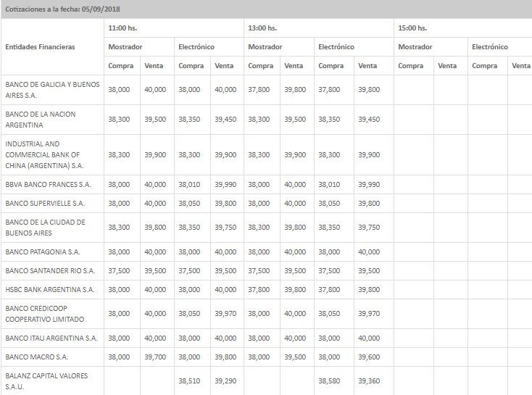Click Ciudad 13:00 Mostrador Compra '38,300'
The image size is (532, 395).
[259, 228]
